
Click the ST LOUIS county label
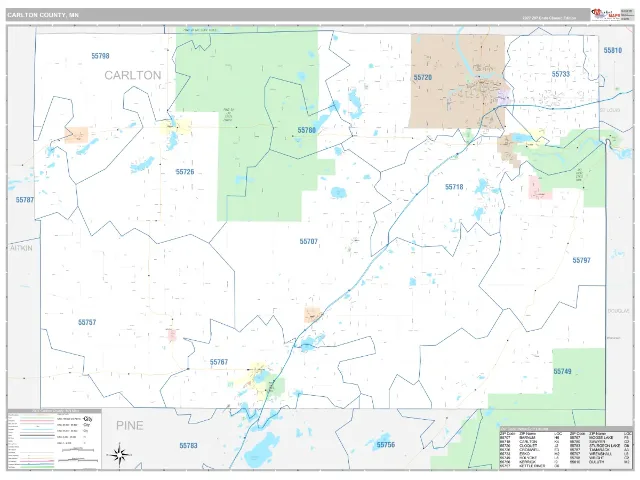point(610,110)
